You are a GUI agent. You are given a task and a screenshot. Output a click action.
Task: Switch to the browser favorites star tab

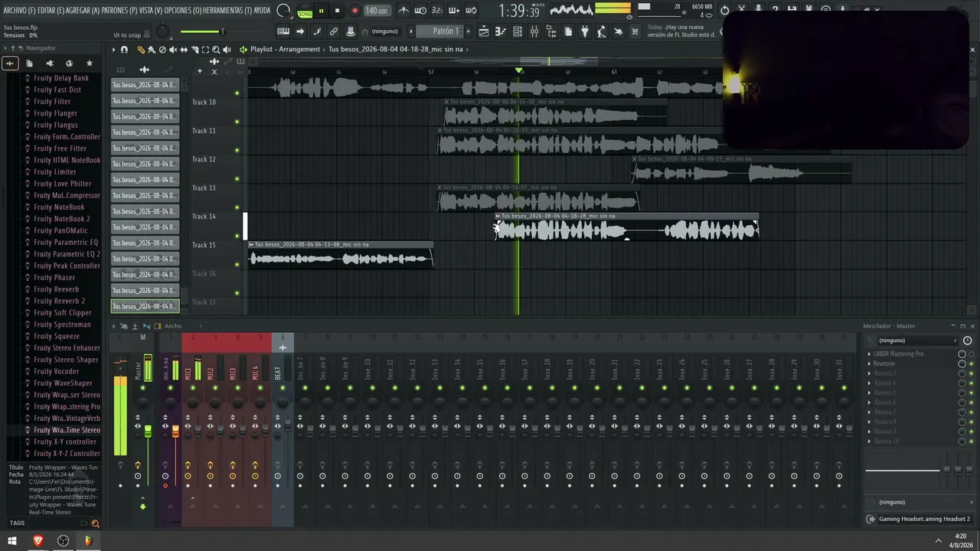90,64
